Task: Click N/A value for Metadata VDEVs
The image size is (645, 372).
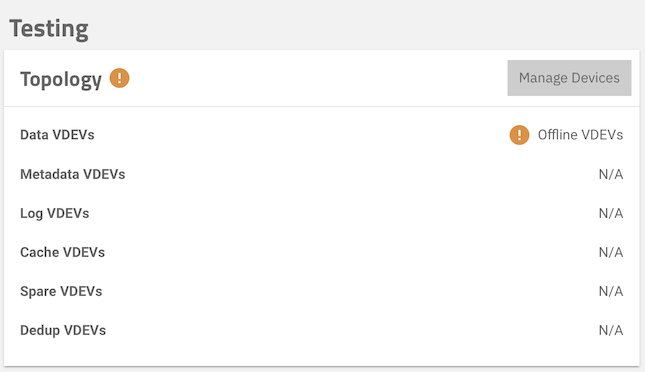Action: 611,174
